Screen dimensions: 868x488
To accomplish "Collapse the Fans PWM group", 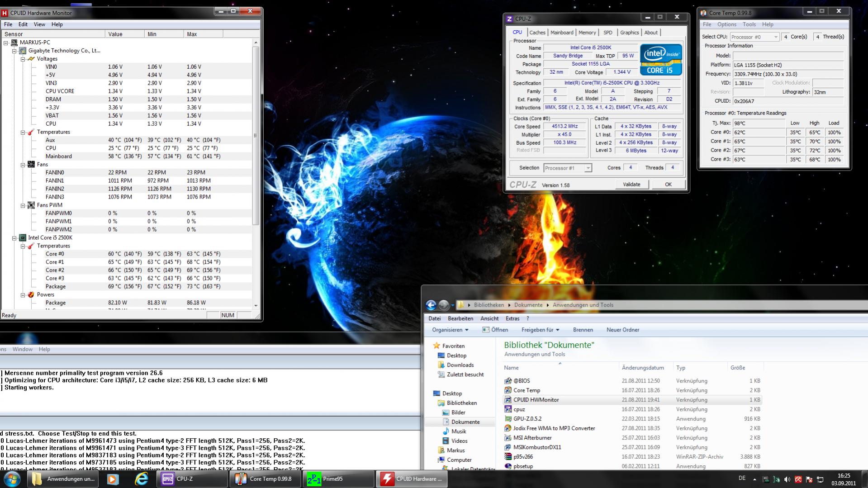I will click(x=23, y=205).
